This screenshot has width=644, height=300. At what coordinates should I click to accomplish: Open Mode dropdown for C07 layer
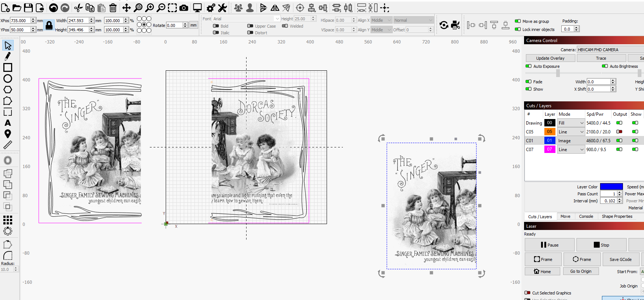pyautogui.click(x=571, y=150)
